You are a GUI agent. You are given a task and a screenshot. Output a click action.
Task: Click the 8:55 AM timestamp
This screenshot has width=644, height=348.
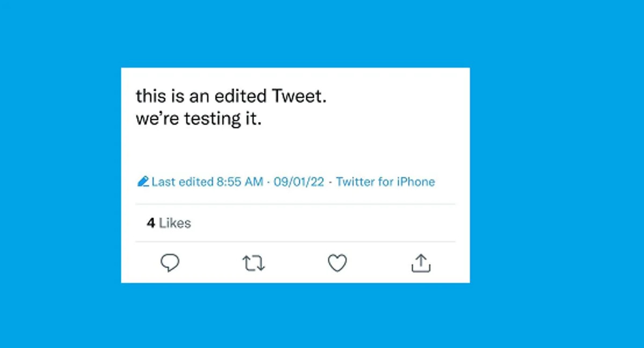[239, 182]
